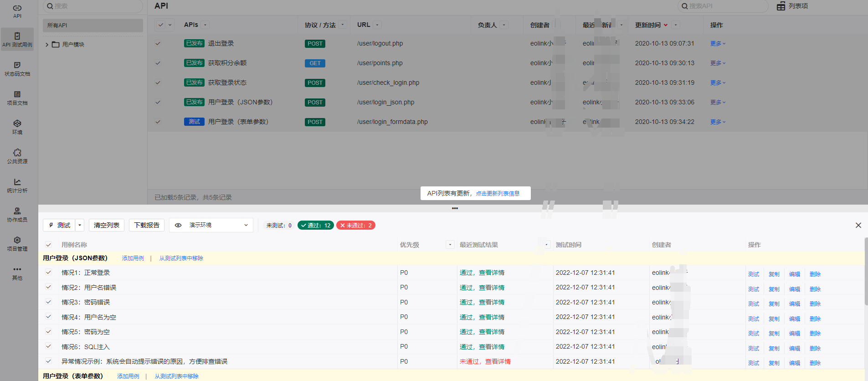The image size is (868, 381).
Task: Click the test case list vertical scrollbar
Action: (866, 271)
